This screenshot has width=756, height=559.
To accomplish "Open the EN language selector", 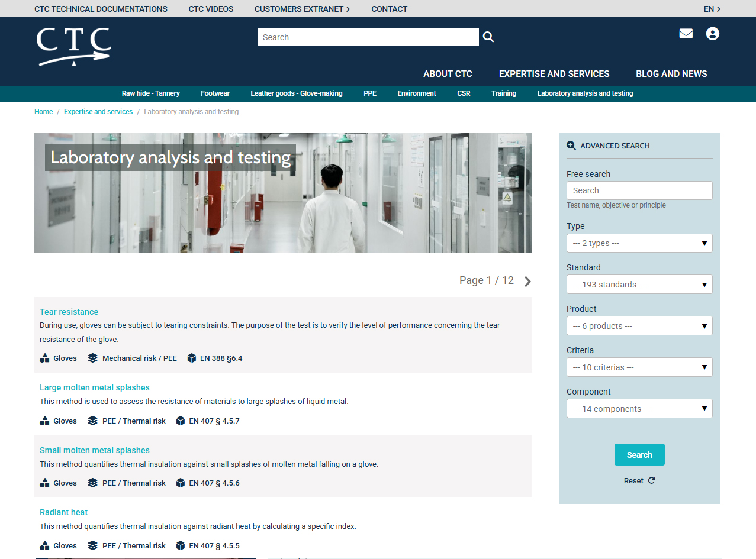I will [712, 9].
